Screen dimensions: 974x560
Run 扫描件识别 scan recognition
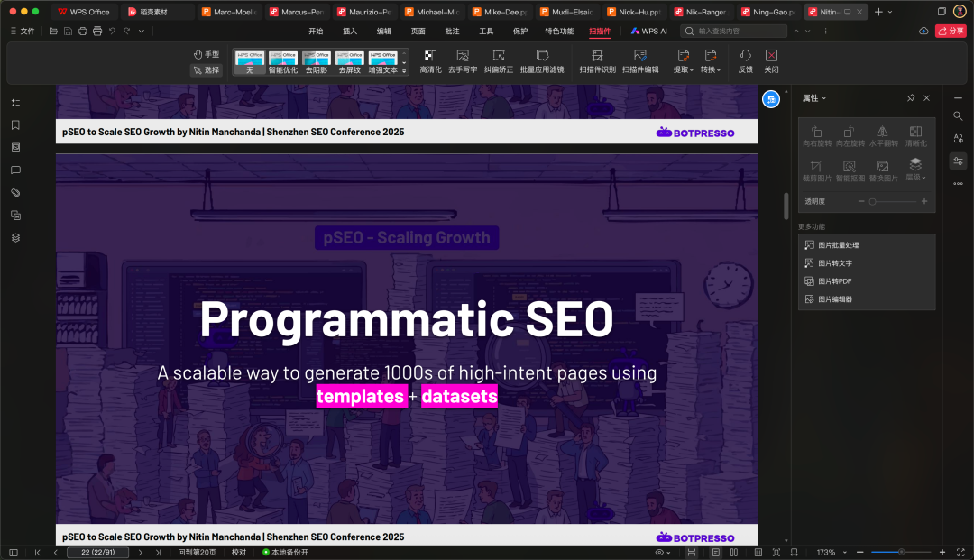tap(597, 61)
